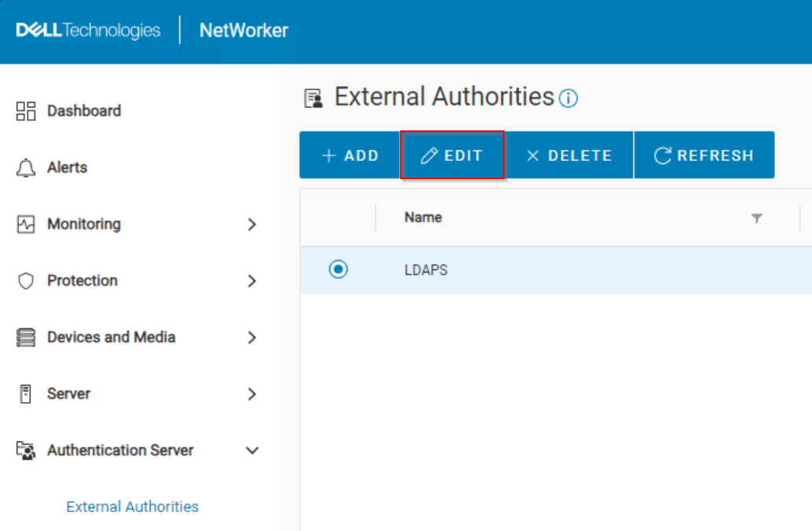Viewport: 812px width, 531px height.
Task: Click the filter icon on the Name column
Action: (756, 218)
